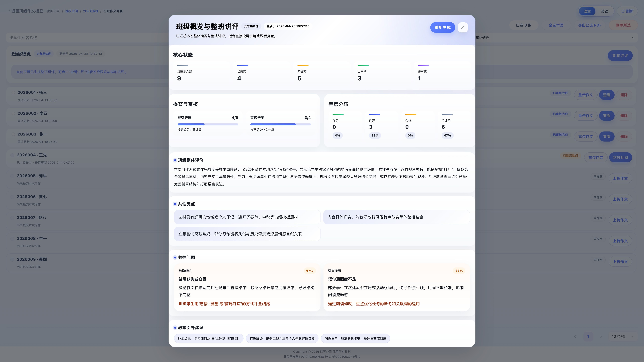The width and height of the screenshot is (644, 362).
Task: Click 重传作文 in 张三's row
Action: click(x=586, y=95)
